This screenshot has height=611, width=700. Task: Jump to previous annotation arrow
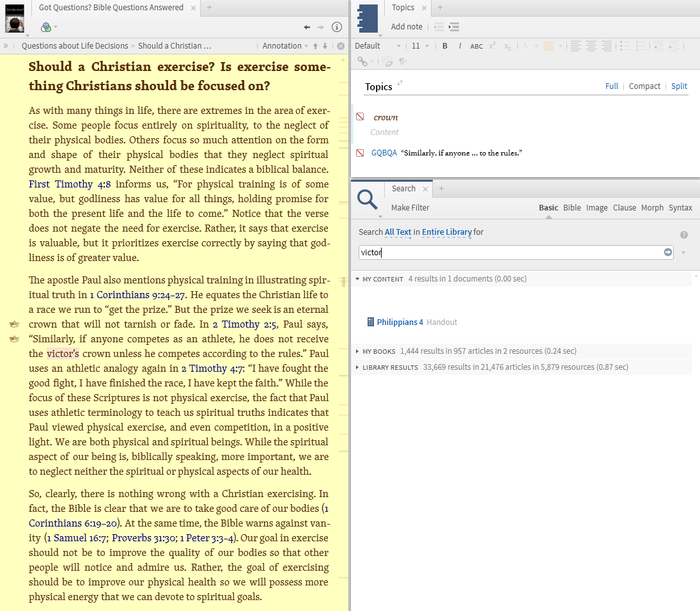[315, 46]
